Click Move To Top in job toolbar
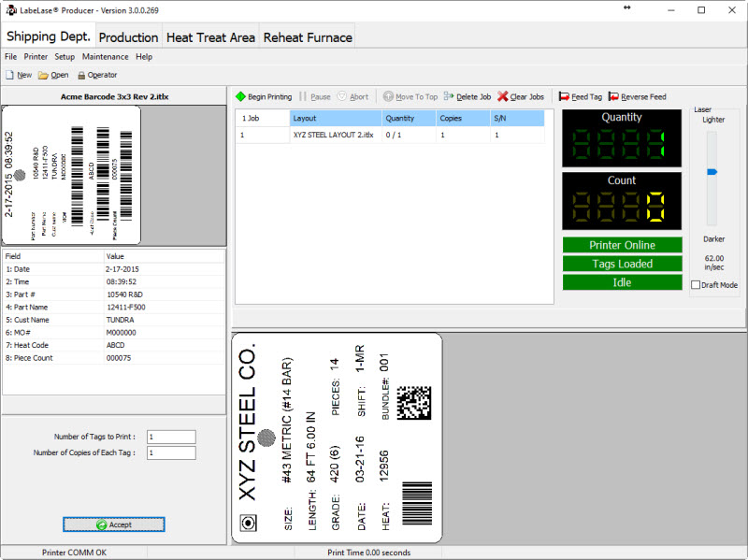 [410, 97]
